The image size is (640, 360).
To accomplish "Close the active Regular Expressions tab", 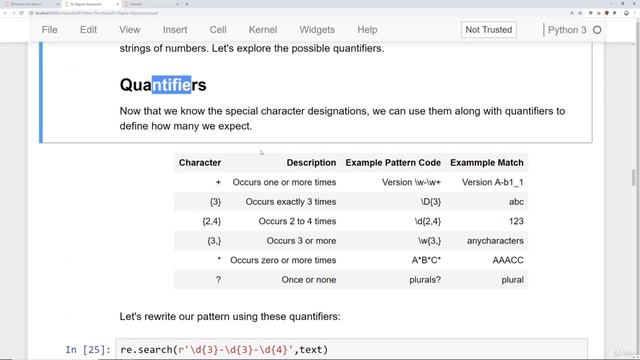I will [118, 4].
